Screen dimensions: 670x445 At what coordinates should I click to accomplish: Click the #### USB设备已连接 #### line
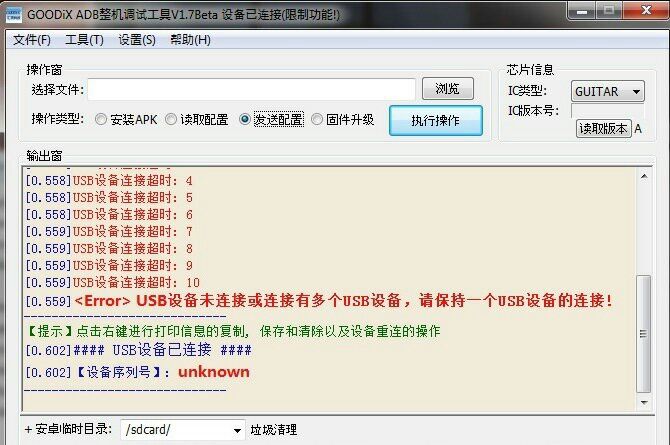138,350
